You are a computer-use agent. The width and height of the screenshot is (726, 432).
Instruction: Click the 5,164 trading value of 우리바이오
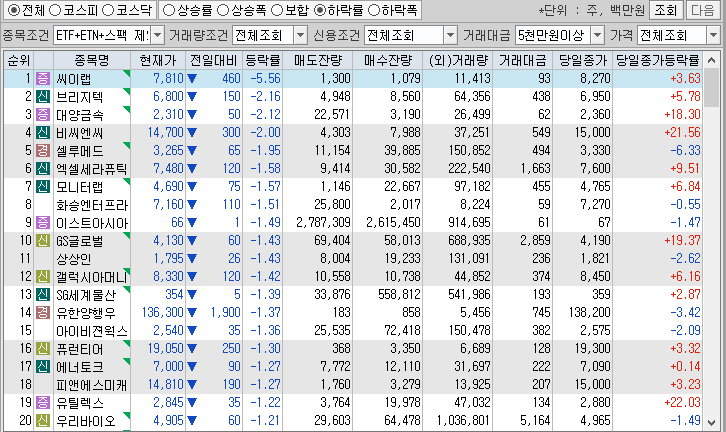click(x=535, y=421)
